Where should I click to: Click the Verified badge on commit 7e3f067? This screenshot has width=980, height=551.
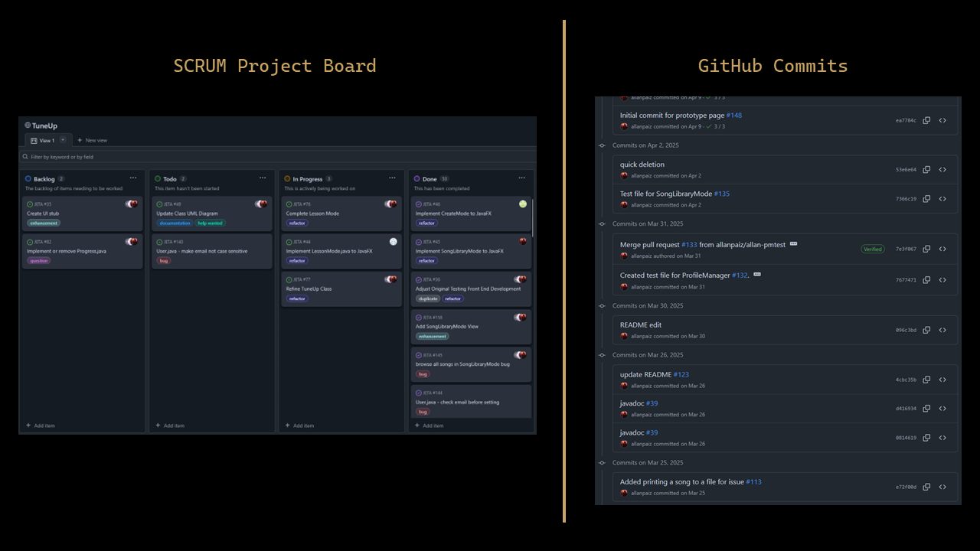pyautogui.click(x=873, y=249)
